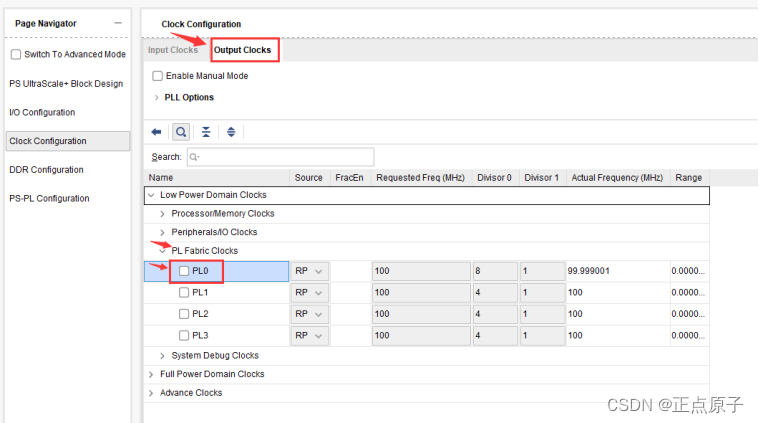This screenshot has height=423, width=759.
Task: Click Requested Freq (MHz) column header
Action: click(421, 178)
